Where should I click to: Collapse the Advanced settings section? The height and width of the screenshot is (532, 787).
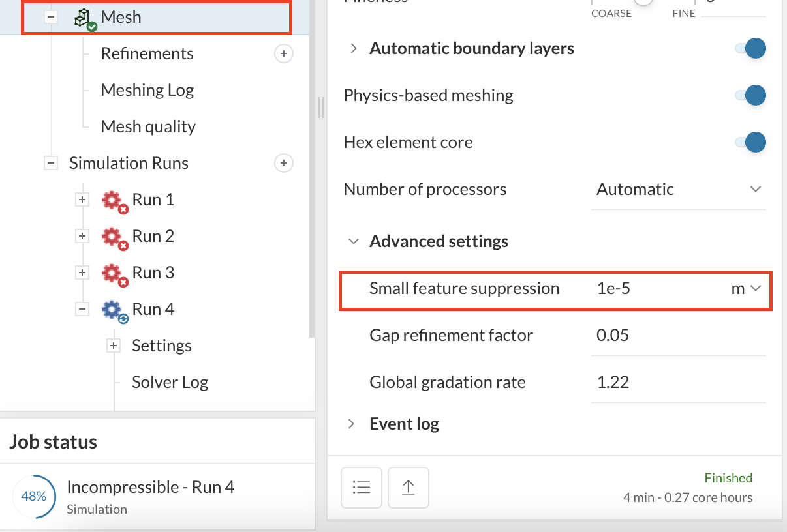[x=354, y=242]
